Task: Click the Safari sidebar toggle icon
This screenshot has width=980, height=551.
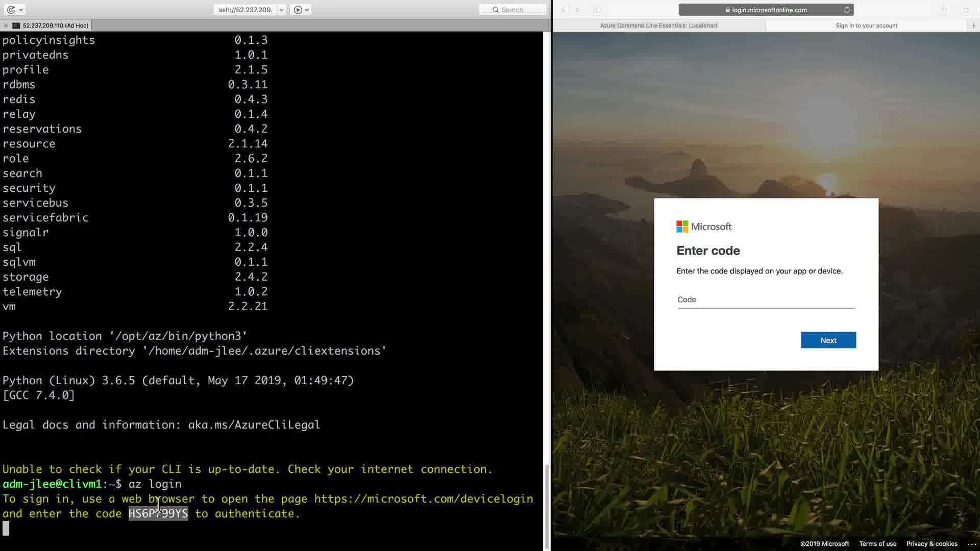Action: pos(597,10)
